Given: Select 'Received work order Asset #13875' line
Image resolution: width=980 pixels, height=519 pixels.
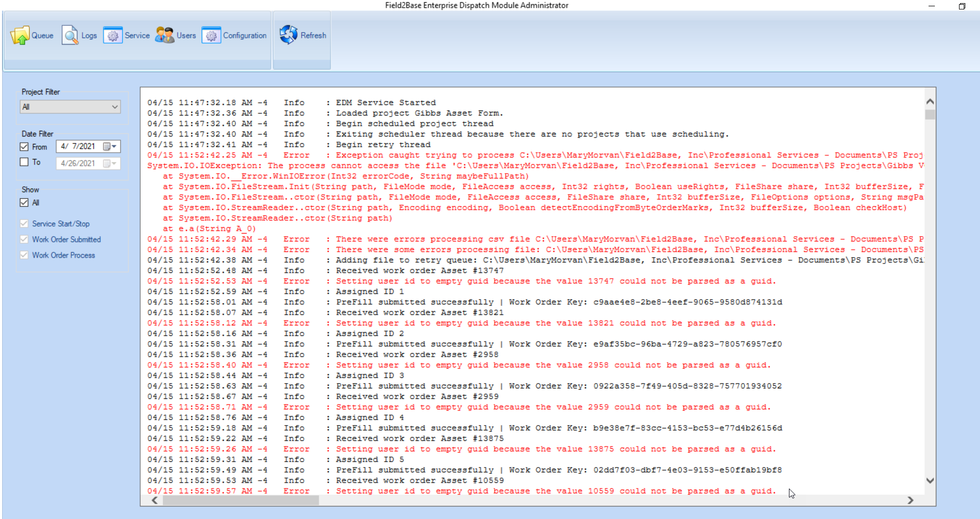Looking at the screenshot, I should point(325,439).
